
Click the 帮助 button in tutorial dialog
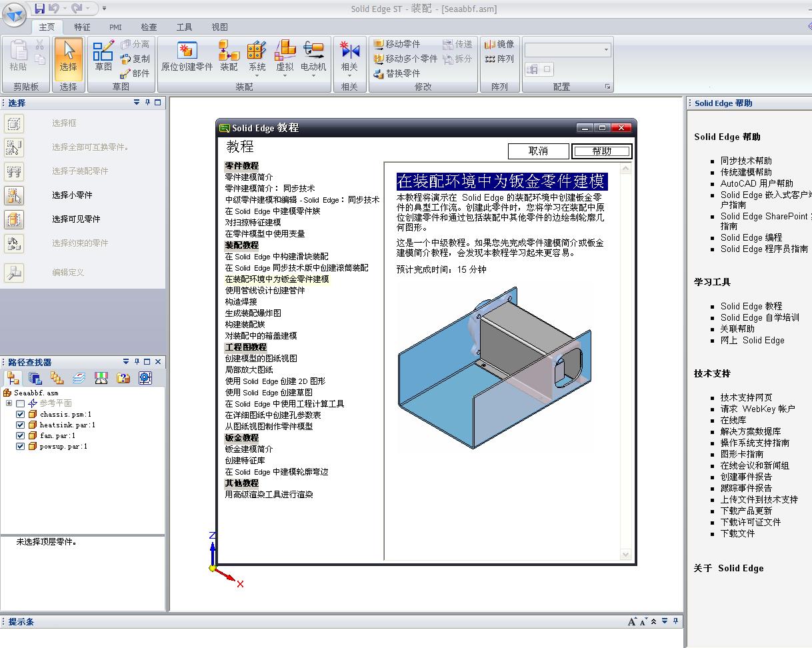(x=601, y=151)
